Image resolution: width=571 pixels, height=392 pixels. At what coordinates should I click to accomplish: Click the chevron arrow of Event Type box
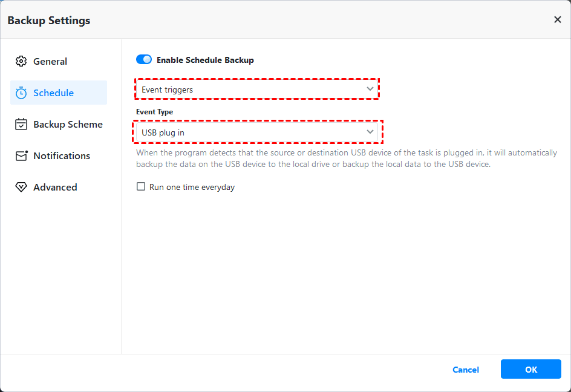(370, 132)
